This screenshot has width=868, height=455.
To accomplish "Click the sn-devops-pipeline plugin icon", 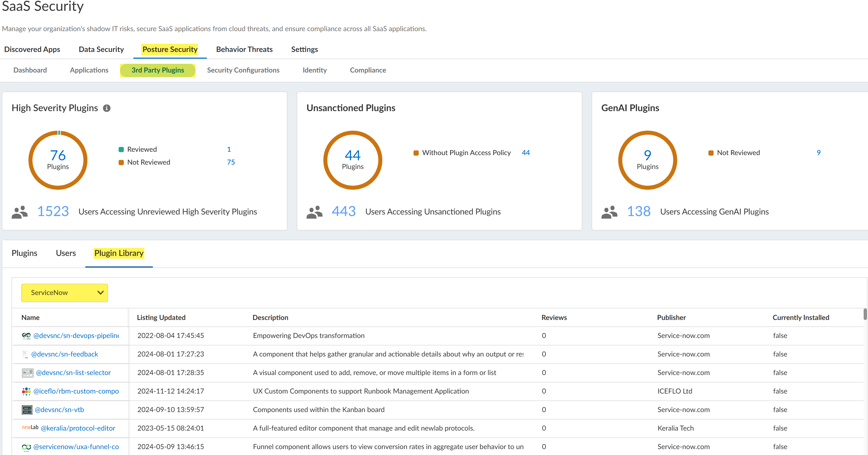I will click(x=26, y=336).
